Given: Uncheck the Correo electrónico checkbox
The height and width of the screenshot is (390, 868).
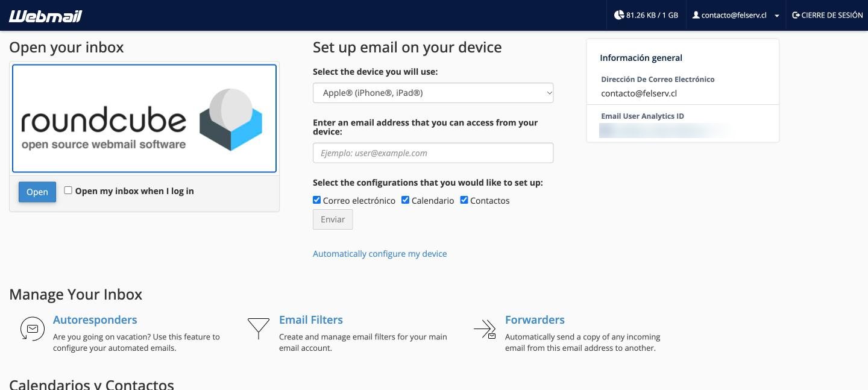Looking at the screenshot, I should [x=317, y=200].
